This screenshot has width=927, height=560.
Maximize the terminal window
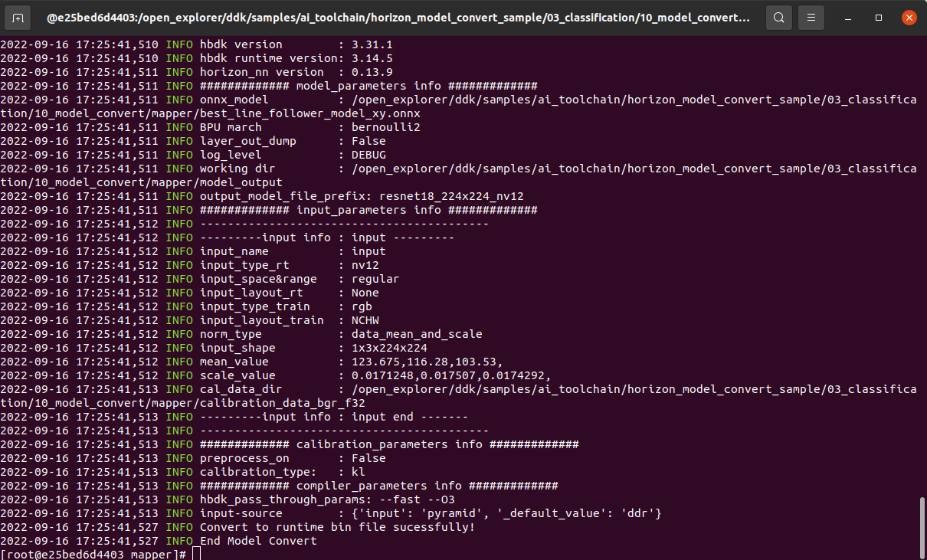coord(879,17)
